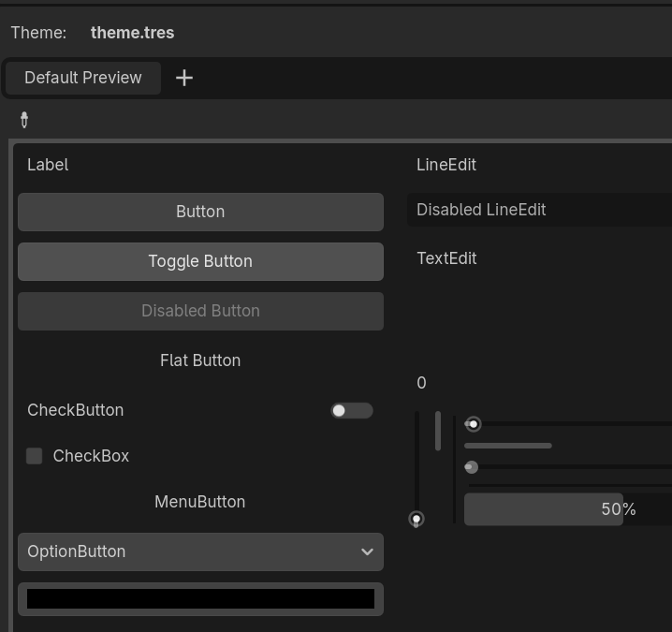Click inside the TextEdit area
This screenshot has height=632, width=672.
pos(540,301)
